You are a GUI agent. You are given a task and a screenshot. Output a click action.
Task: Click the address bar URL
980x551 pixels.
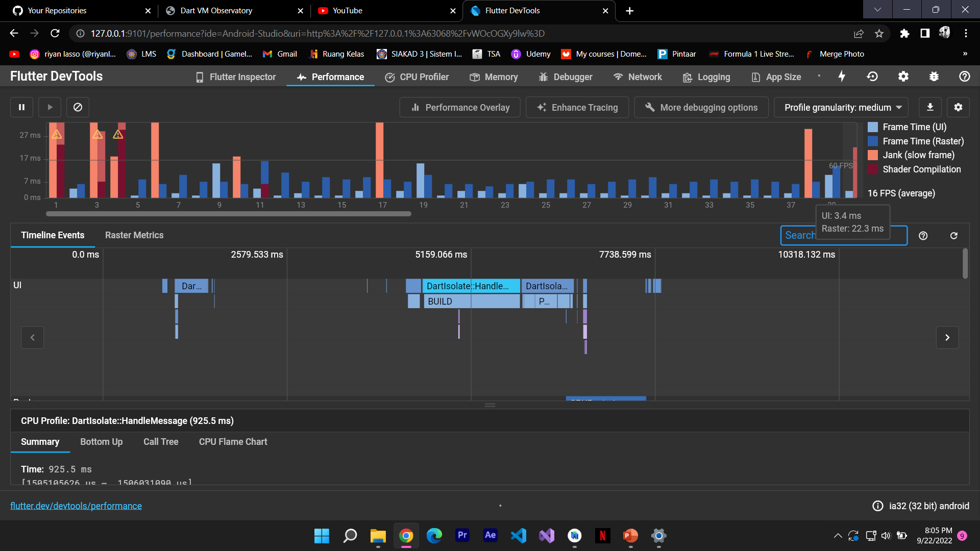click(x=317, y=34)
